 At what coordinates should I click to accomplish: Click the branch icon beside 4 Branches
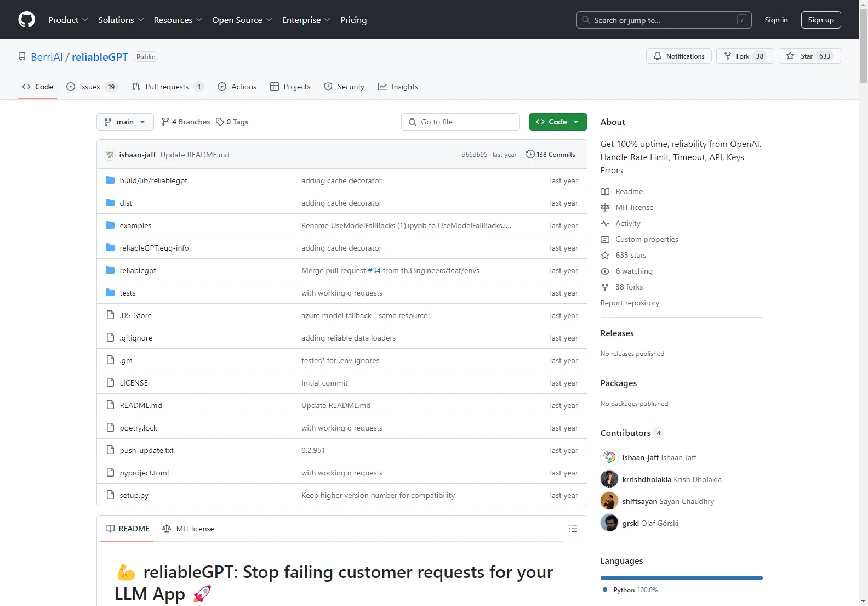tap(165, 122)
